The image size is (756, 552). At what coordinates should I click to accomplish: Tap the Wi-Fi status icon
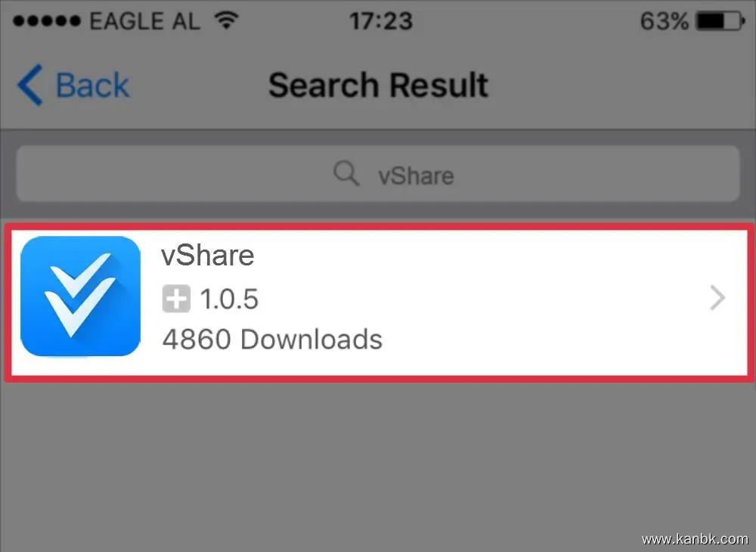tap(227, 20)
